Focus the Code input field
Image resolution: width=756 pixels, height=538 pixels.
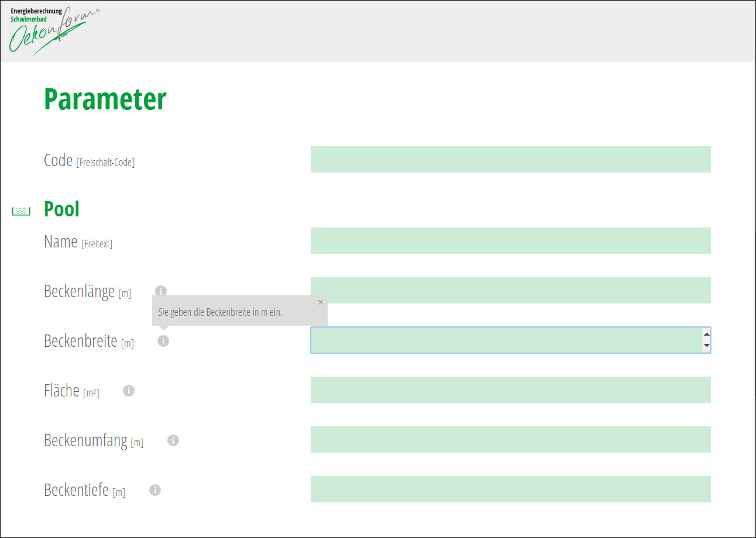pyautogui.click(x=510, y=159)
